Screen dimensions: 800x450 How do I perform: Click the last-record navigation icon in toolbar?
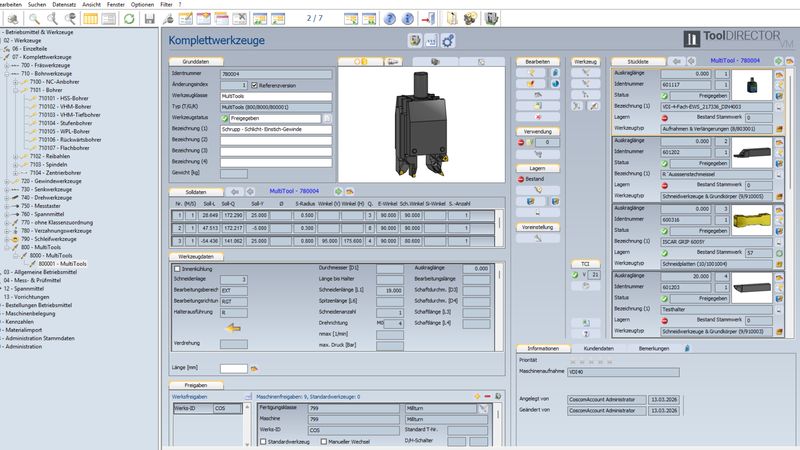(369, 19)
